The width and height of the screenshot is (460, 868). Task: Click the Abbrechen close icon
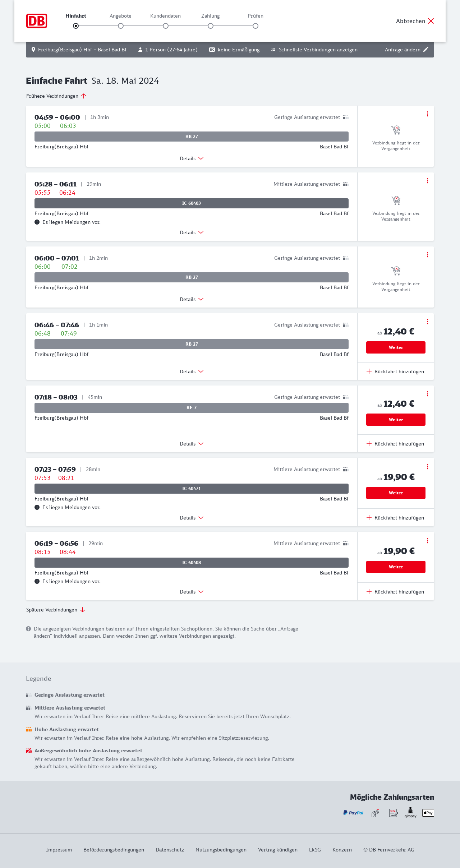click(x=431, y=21)
